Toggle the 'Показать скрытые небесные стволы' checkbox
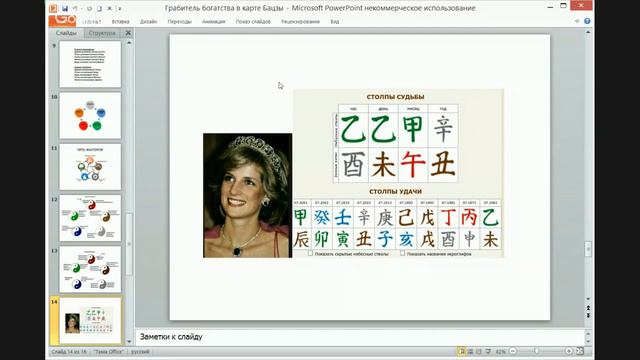This screenshot has width=640, height=360. [310, 253]
